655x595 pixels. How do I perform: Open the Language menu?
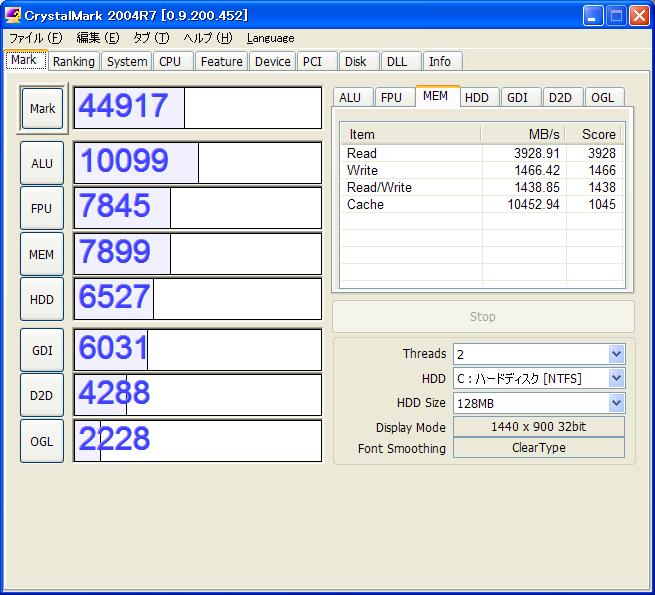pos(270,38)
